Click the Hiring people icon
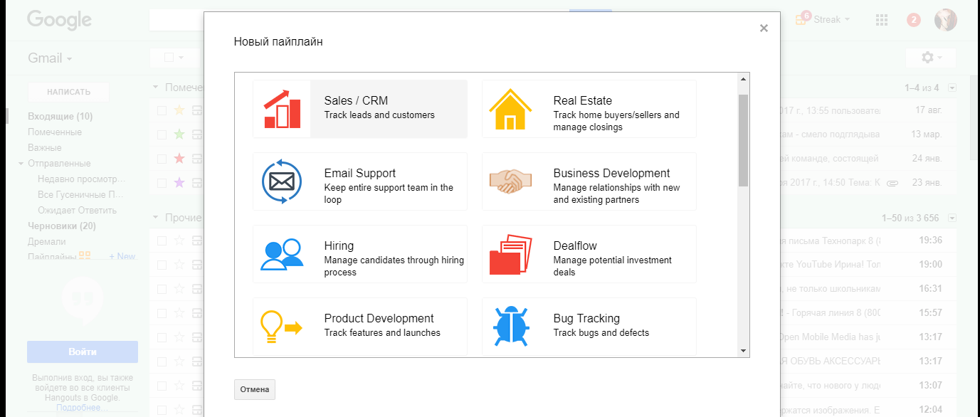The height and width of the screenshot is (417, 980). 282,254
